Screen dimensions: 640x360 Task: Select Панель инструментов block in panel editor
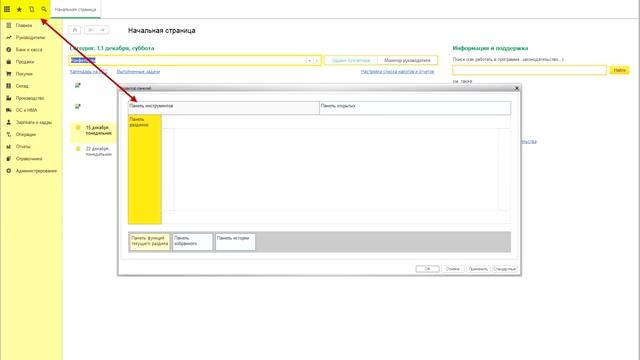(x=223, y=108)
